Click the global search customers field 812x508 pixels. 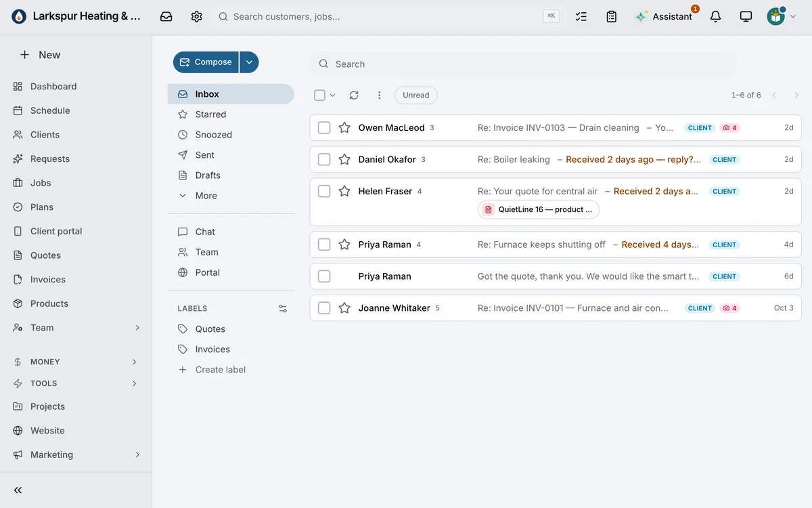click(x=388, y=16)
